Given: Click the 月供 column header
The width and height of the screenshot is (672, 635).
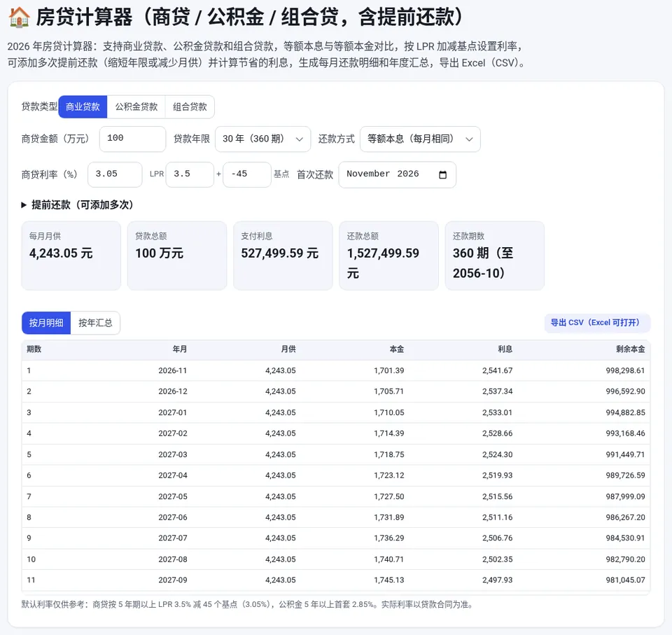Looking at the screenshot, I should pyautogui.click(x=288, y=349).
